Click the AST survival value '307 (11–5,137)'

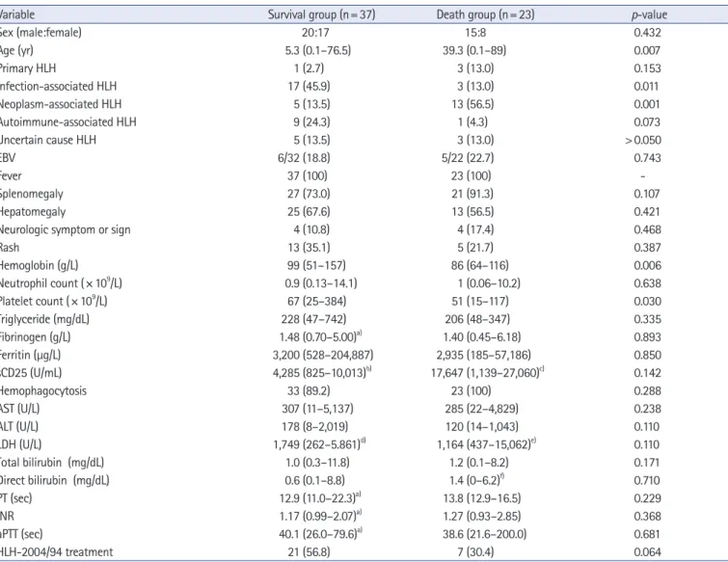click(x=317, y=409)
